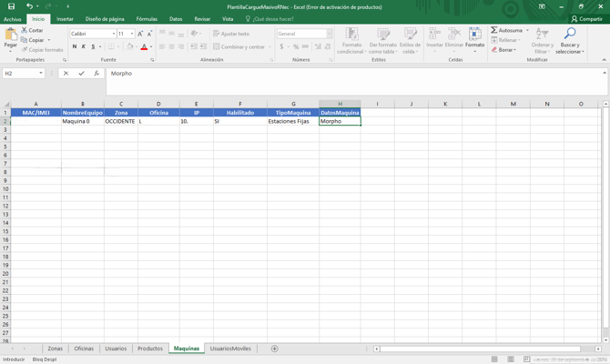
Task: Confirm entry with the formula bar checkmark
Action: tap(81, 74)
